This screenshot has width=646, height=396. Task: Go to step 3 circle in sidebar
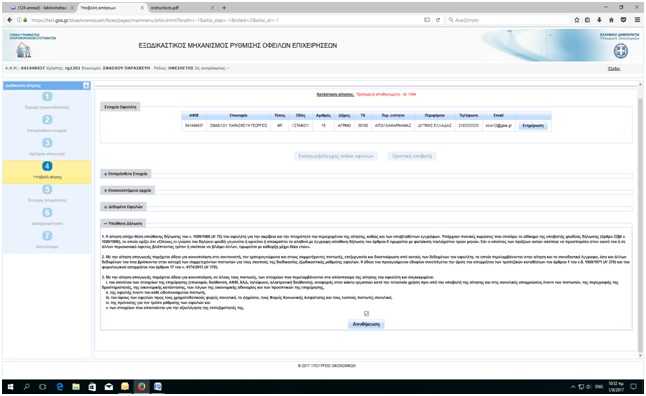tap(47, 143)
